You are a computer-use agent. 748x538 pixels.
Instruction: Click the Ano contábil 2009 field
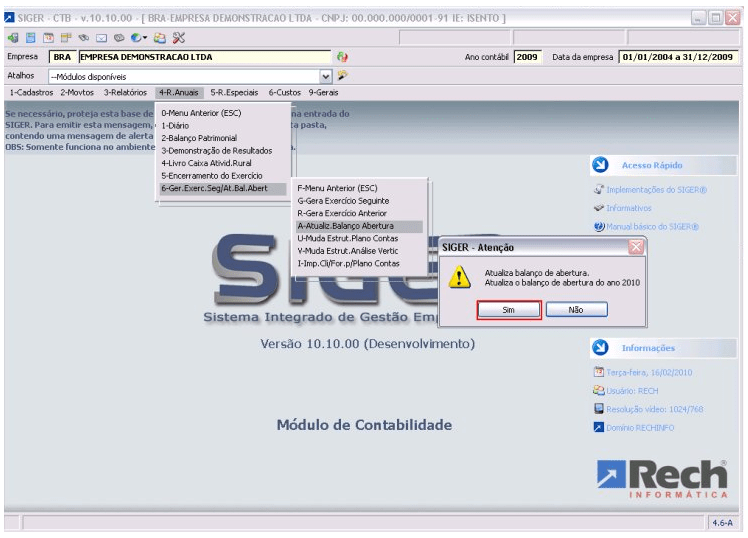[x=528, y=57]
